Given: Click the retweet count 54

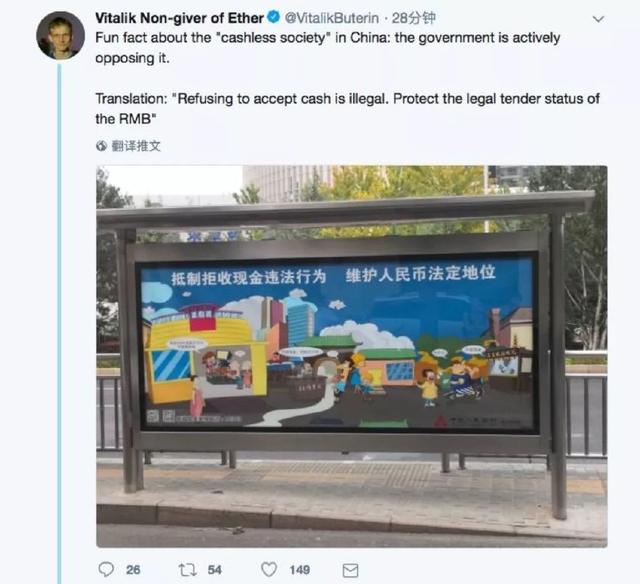Looking at the screenshot, I should [215, 570].
